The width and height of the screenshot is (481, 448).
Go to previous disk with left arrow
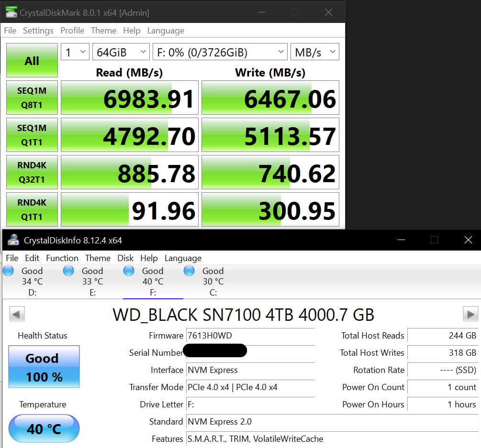(17, 314)
